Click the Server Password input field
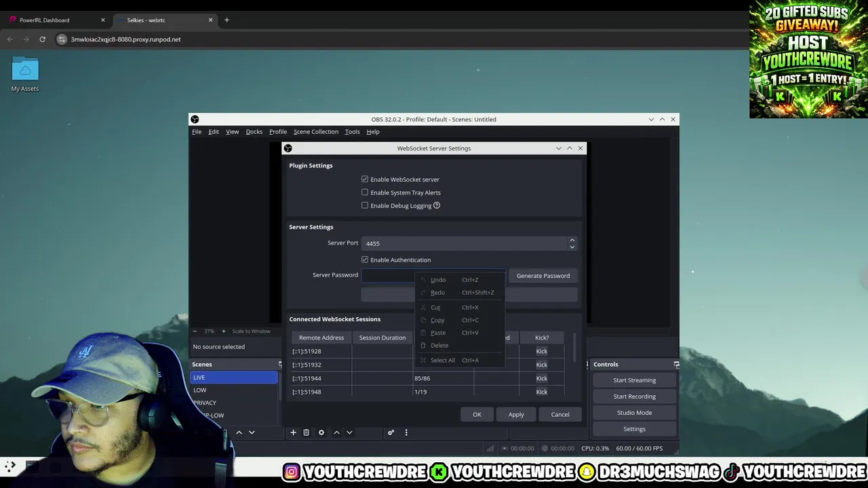 434,275
